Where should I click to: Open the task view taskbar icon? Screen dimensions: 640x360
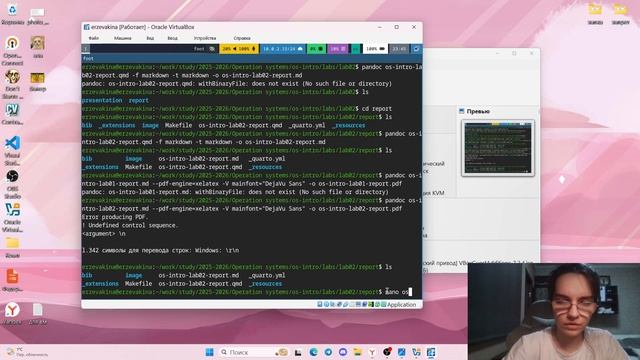tap(298, 352)
